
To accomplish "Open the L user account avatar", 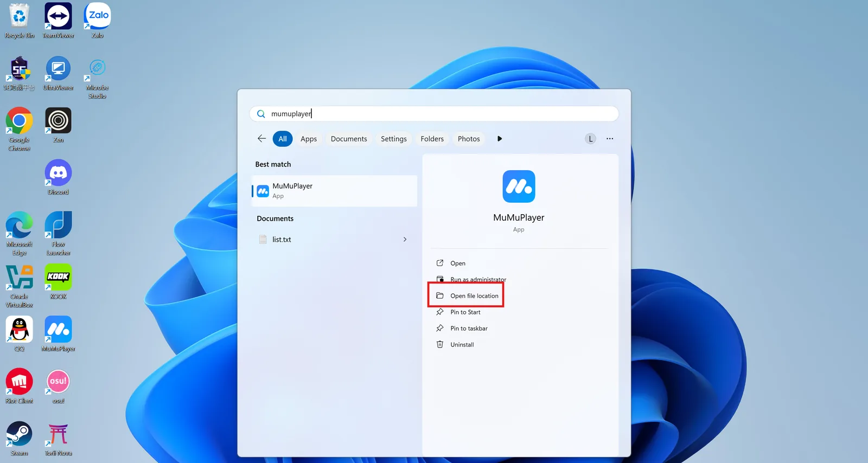I will pyautogui.click(x=591, y=139).
